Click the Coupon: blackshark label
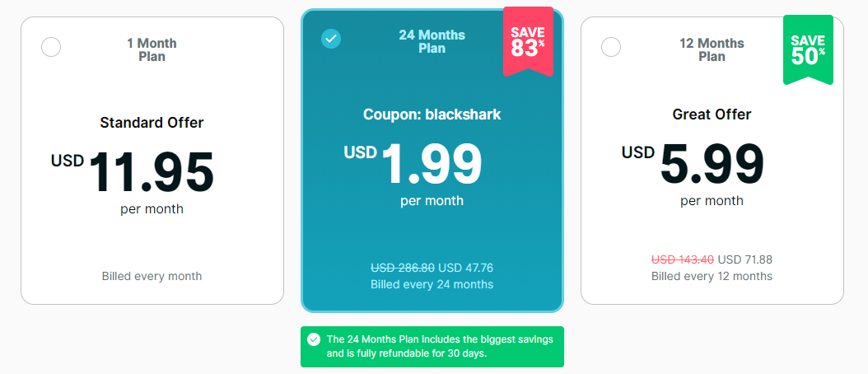Image resolution: width=868 pixels, height=374 pixels. tap(432, 115)
